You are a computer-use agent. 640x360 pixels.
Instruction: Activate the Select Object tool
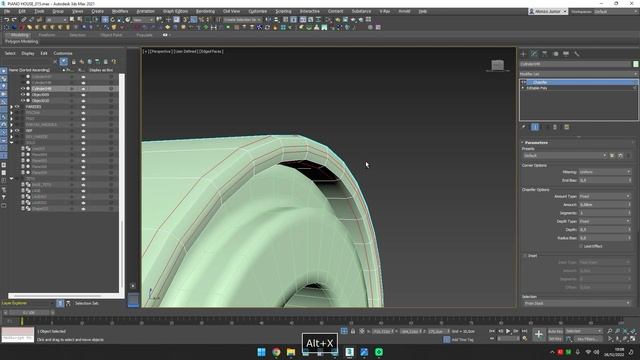click(72, 20)
